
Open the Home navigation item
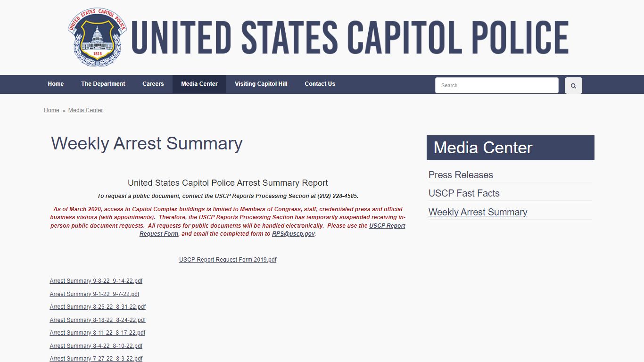coord(56,84)
